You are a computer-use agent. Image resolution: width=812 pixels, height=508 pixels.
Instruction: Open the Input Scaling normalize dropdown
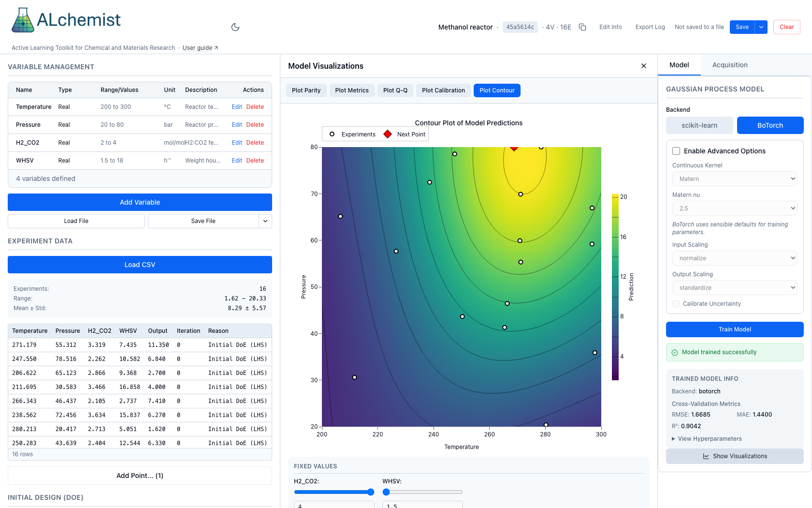coord(735,258)
